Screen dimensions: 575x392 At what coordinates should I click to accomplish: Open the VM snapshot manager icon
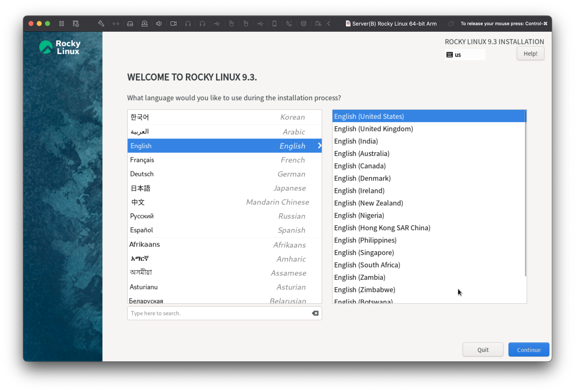pos(76,24)
